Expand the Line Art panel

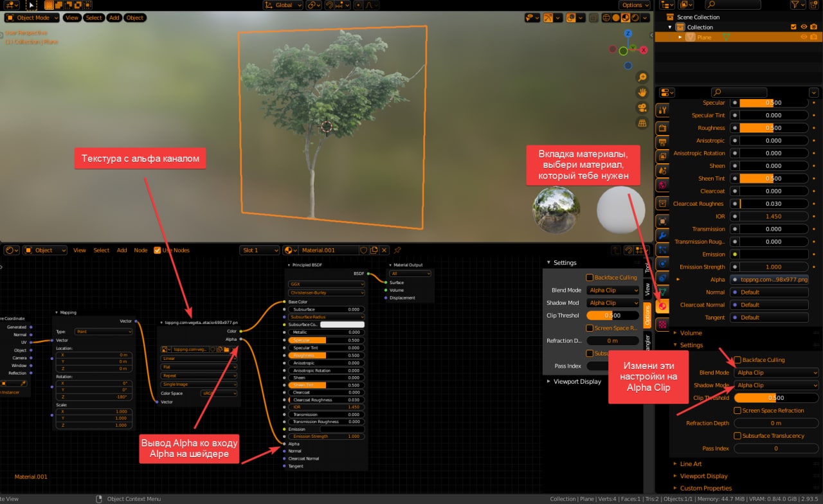pyautogui.click(x=691, y=464)
